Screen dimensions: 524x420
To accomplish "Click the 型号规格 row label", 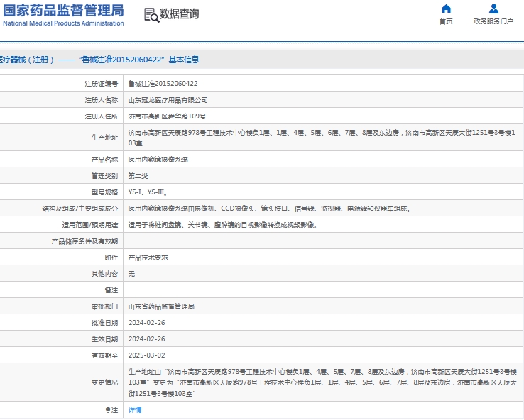I will click(x=104, y=192).
